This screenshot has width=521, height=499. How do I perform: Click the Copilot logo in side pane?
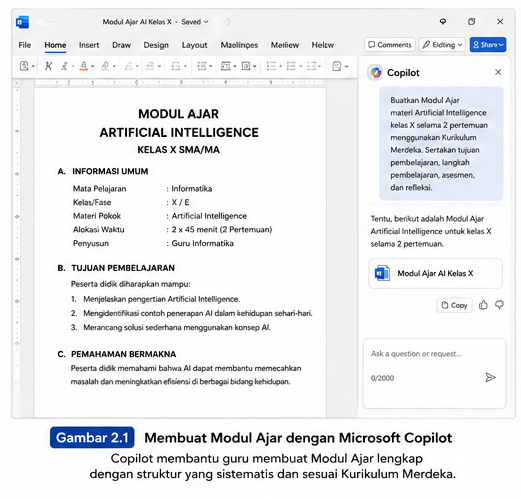coord(376,72)
